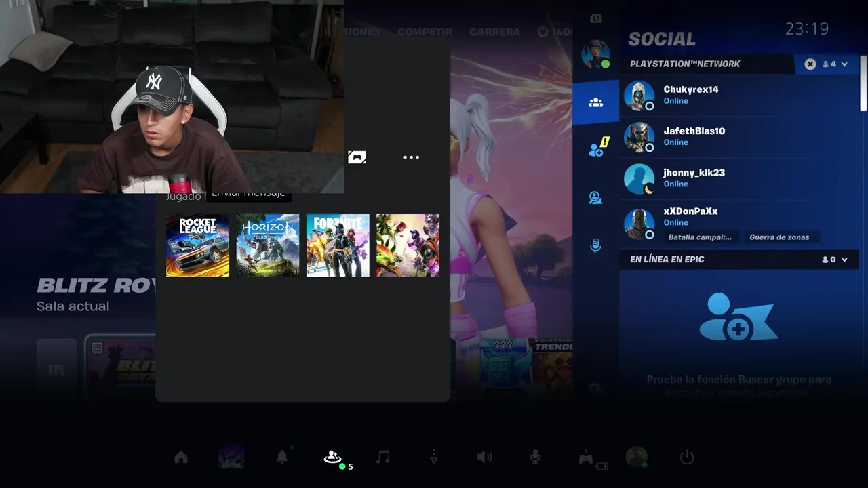
Task: Open the Home icon in the control center
Action: pos(181,457)
